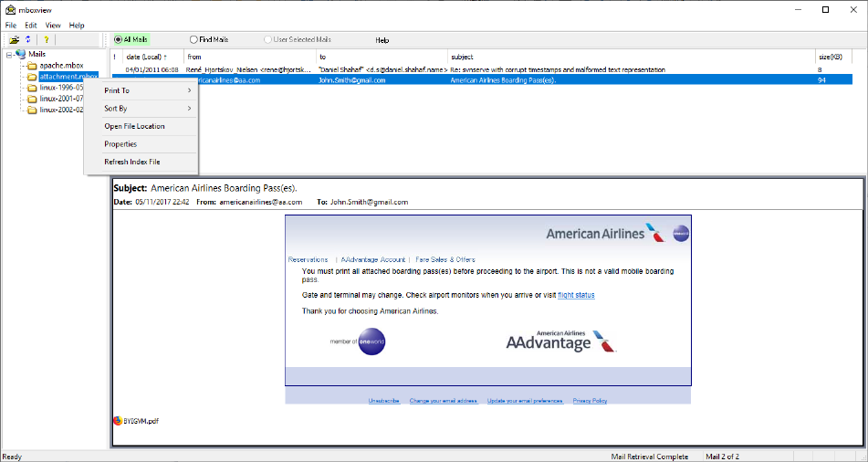The width and height of the screenshot is (868, 462).
Task: Open the Unsubscribe link
Action: click(383, 401)
